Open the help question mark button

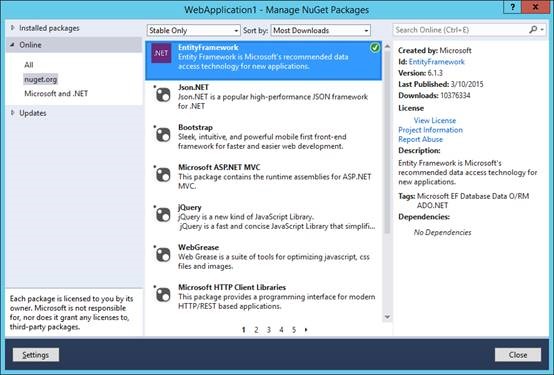[512, 7]
